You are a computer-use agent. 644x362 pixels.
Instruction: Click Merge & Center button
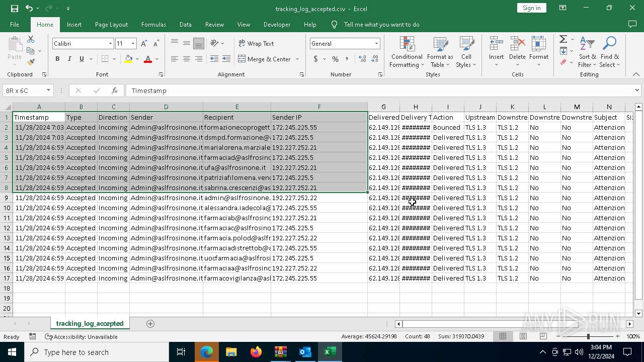[264, 59]
